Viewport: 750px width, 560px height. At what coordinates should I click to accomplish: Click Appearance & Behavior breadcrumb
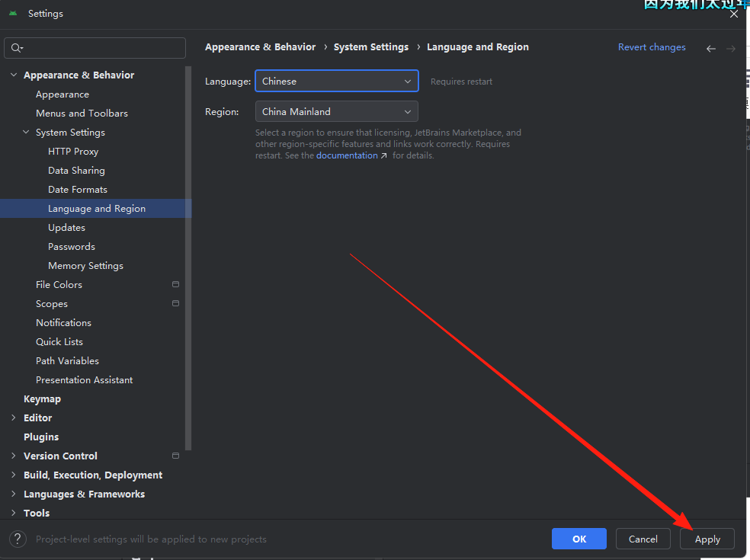[260, 47]
